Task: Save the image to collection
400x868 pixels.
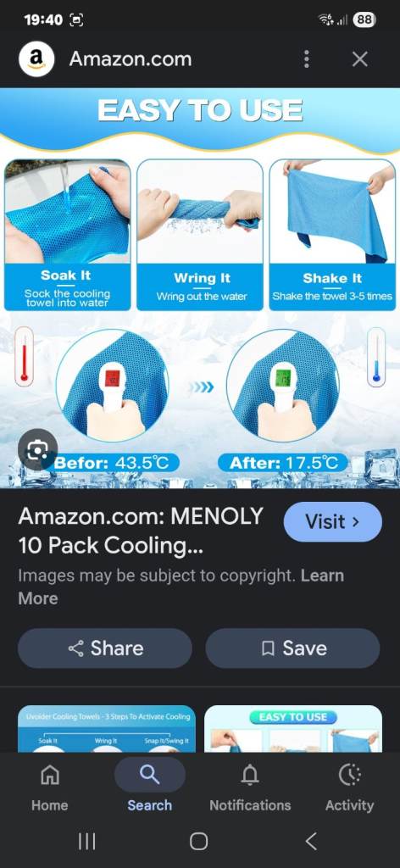Action: pyautogui.click(x=292, y=648)
